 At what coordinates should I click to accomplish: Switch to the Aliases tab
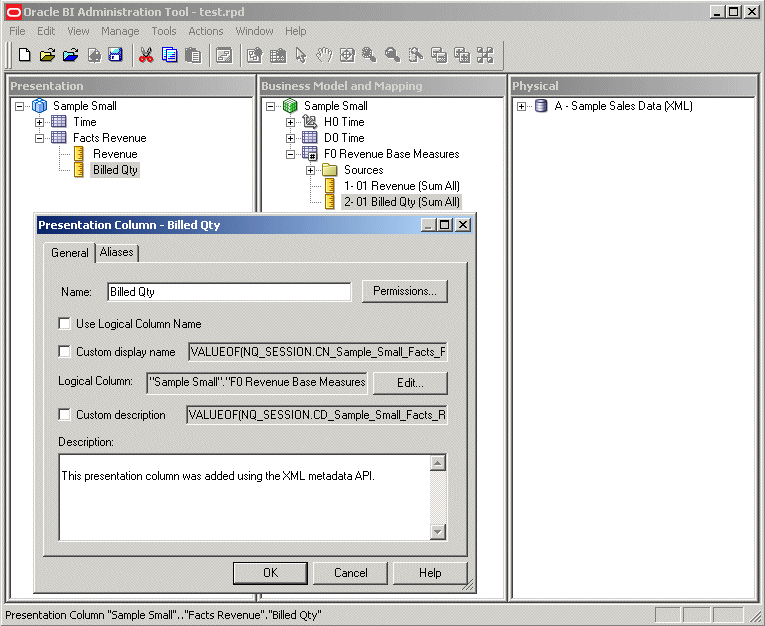pyautogui.click(x=117, y=252)
